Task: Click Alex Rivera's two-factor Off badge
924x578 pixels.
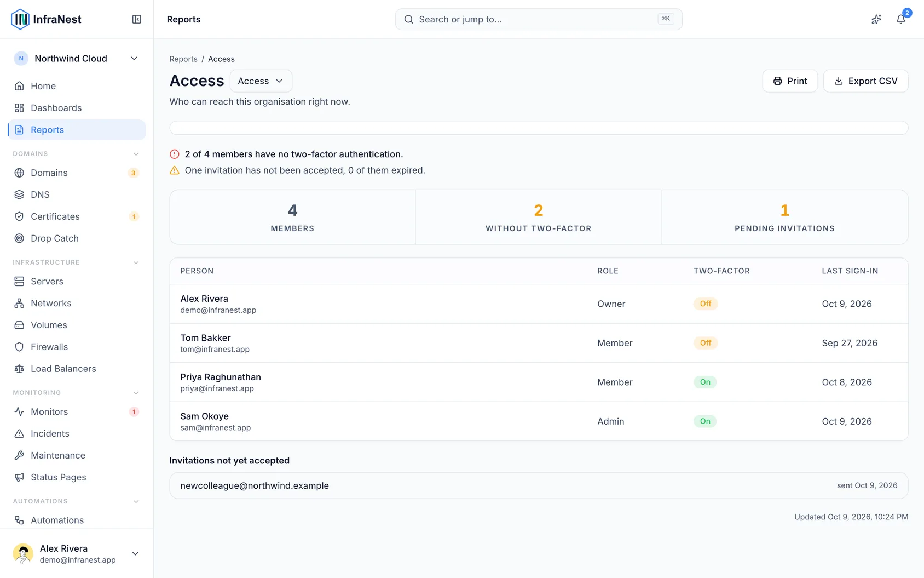Action: point(706,304)
